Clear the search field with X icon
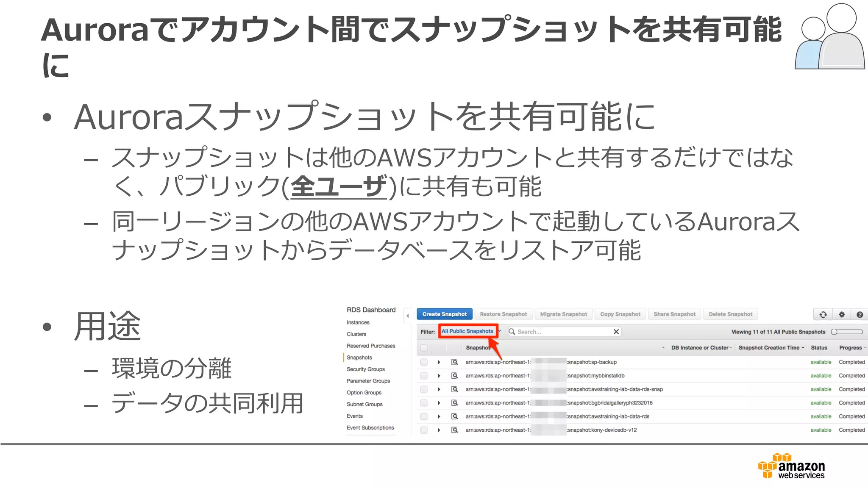868x488 pixels. coord(616,332)
